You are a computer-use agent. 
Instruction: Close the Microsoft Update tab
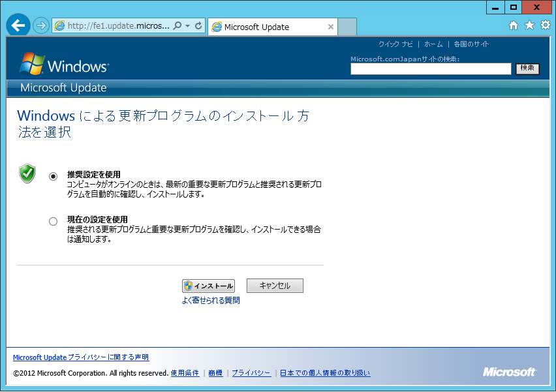pos(330,27)
